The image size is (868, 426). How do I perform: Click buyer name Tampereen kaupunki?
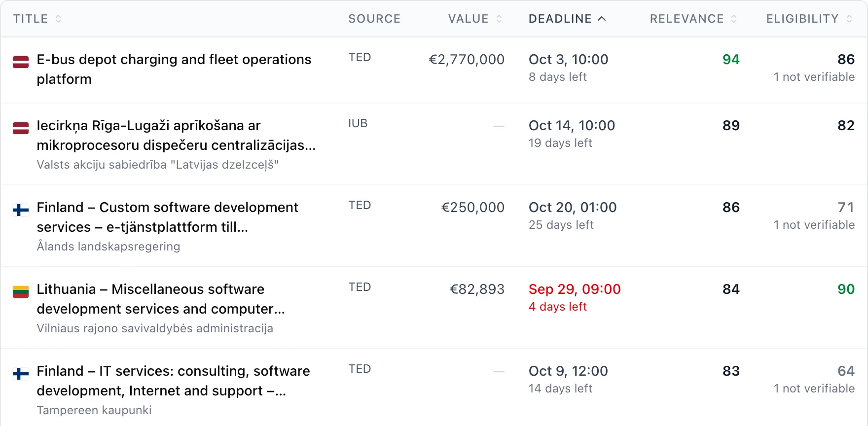[x=94, y=410]
